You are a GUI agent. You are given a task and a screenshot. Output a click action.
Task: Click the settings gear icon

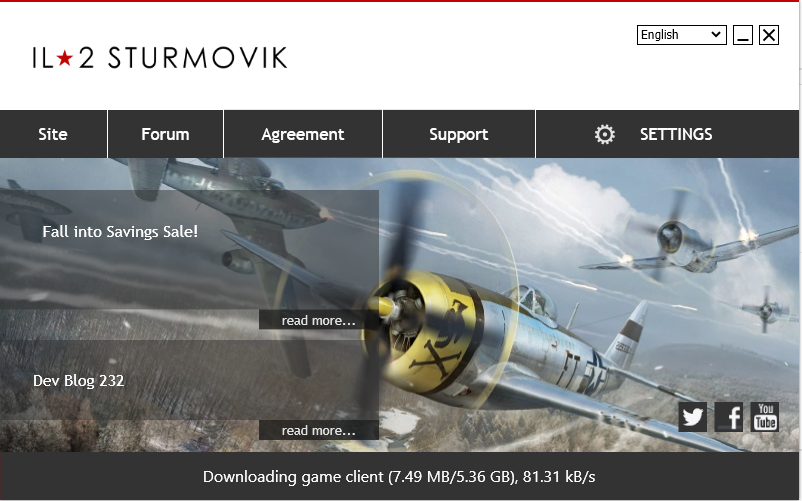[x=605, y=134]
